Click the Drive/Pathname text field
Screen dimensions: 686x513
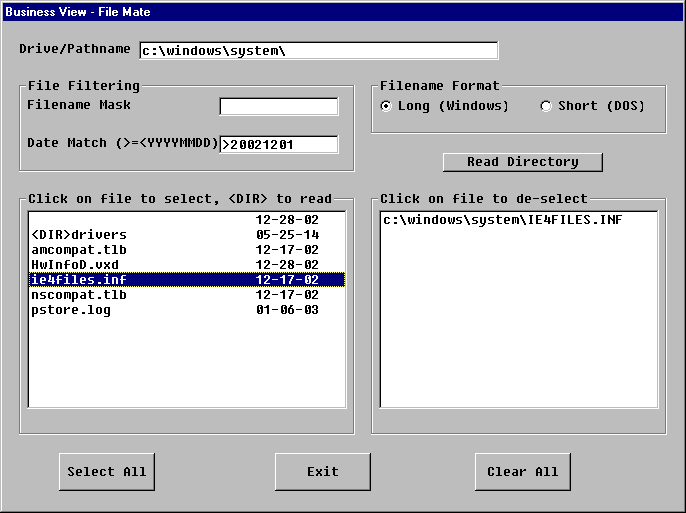click(317, 50)
